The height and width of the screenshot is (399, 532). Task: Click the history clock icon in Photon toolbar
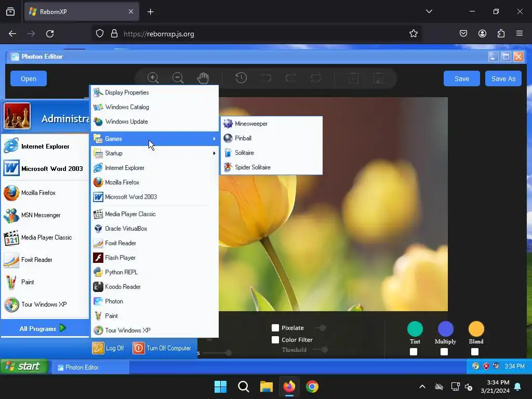pyautogui.click(x=241, y=78)
